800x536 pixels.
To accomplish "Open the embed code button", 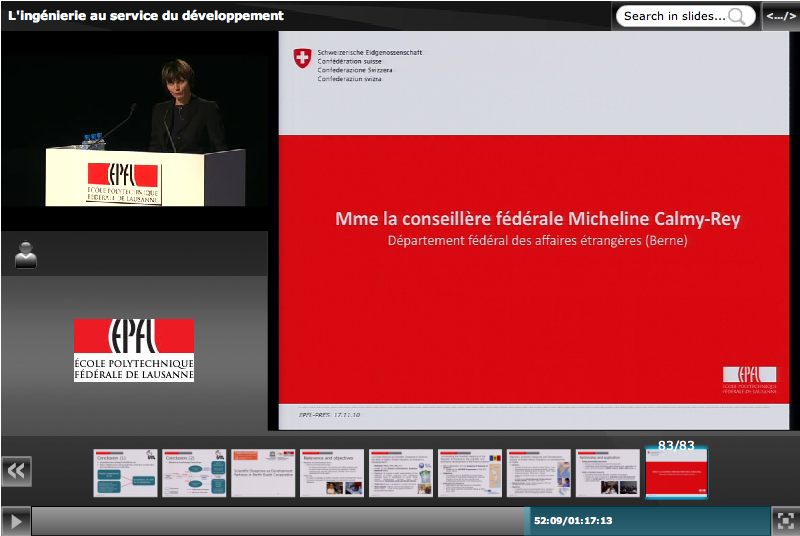I will point(781,16).
